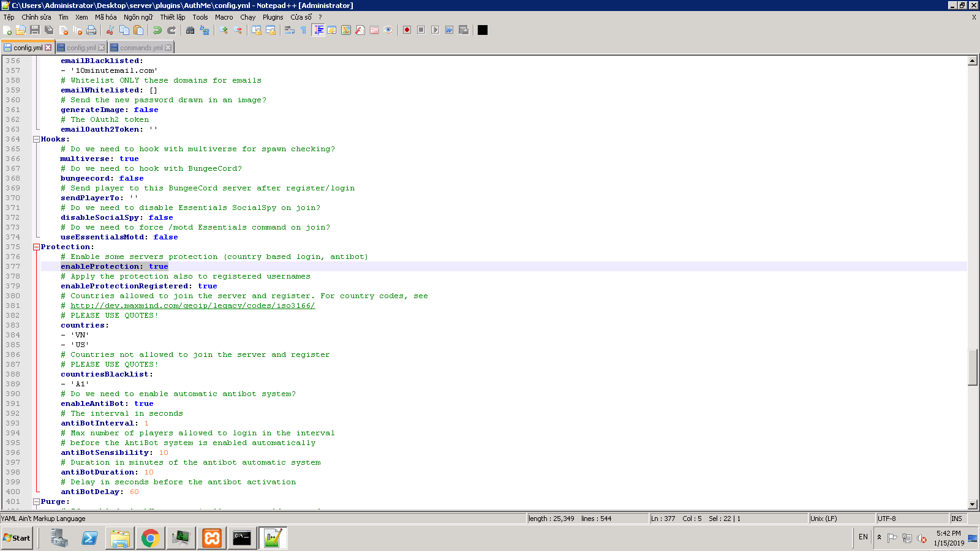The width and height of the screenshot is (980, 551).
Task: Click the scrollbar down arrow
Action: pyautogui.click(x=973, y=504)
